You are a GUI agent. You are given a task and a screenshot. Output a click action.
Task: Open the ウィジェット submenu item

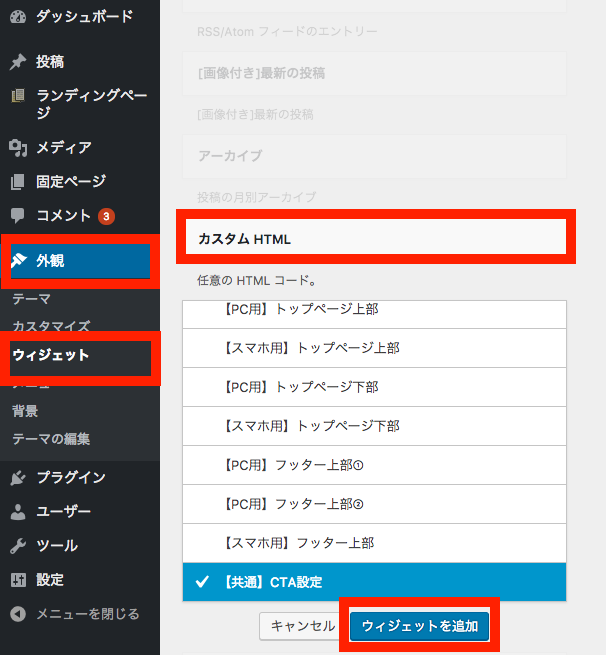(51, 355)
